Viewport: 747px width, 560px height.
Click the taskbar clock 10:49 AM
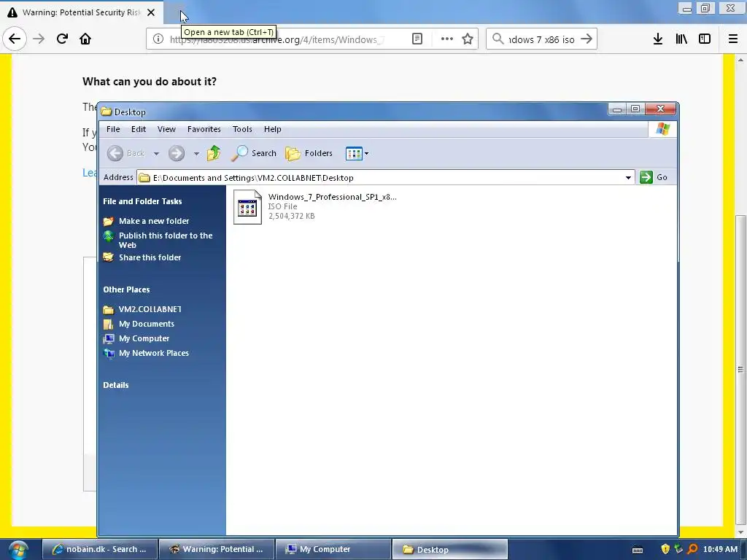coord(720,549)
